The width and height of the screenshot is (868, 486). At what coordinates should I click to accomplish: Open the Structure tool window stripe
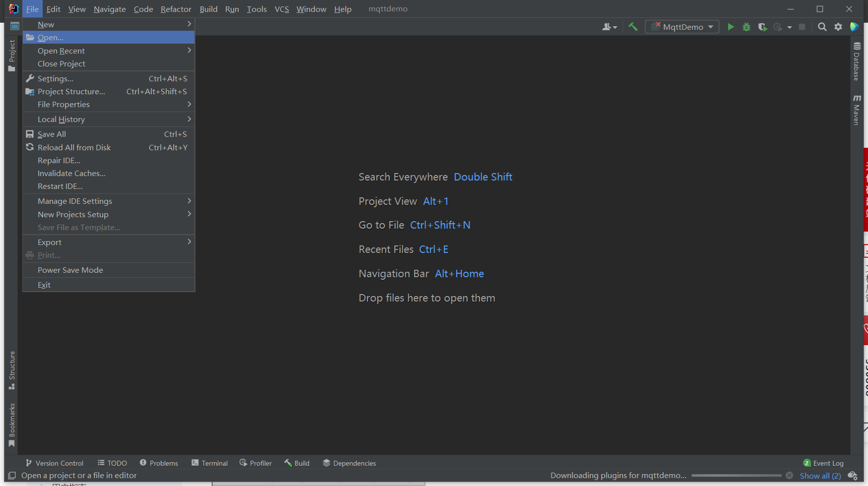pos(12,370)
